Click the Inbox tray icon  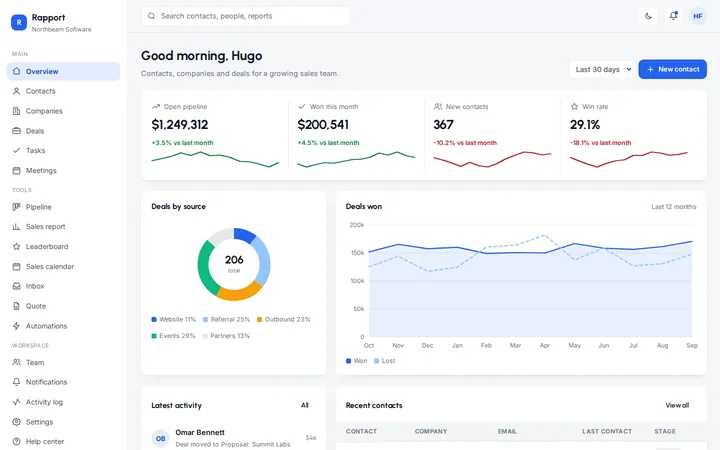[x=17, y=286]
